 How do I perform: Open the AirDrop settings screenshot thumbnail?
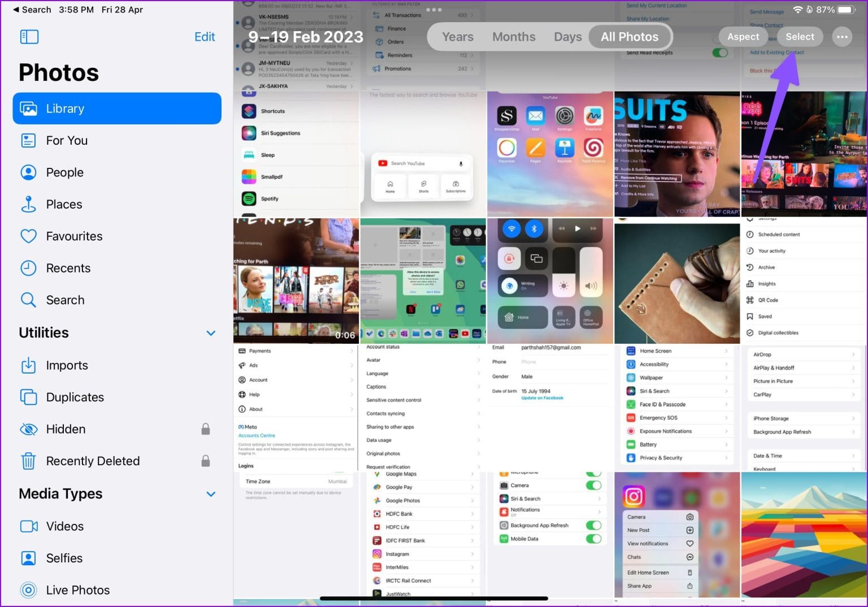(804, 408)
